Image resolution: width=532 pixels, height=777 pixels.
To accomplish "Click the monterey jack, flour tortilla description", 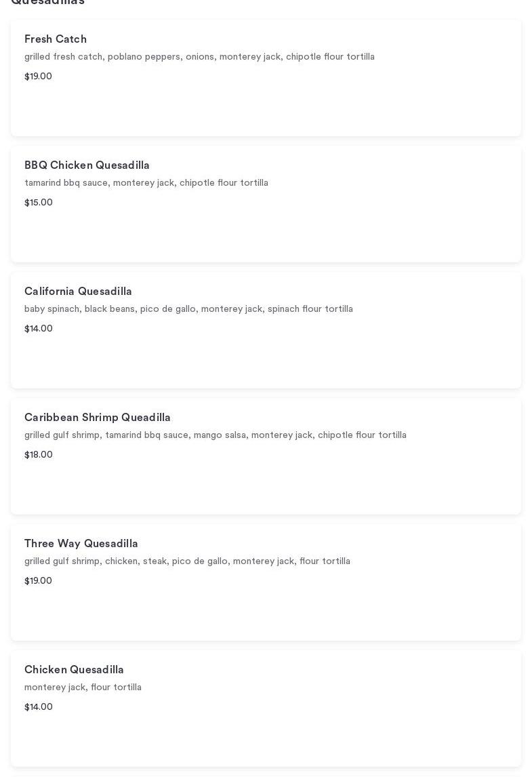I will pos(83,688).
